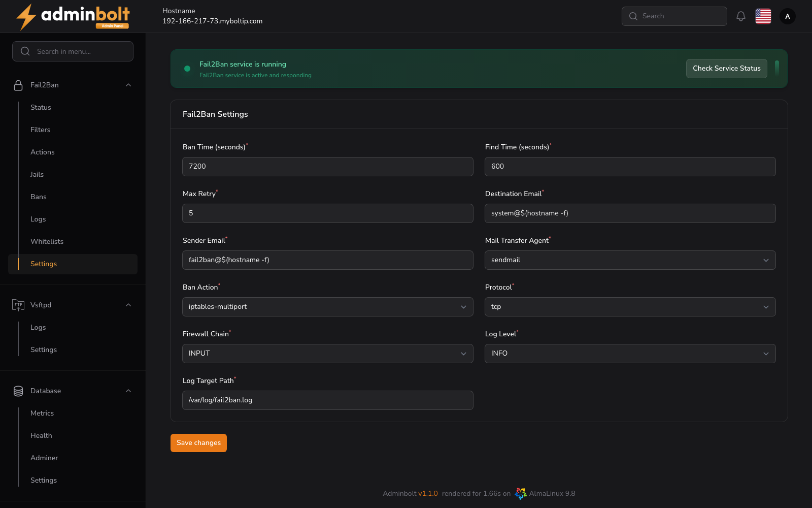Click the Vsftpd FTP icon
The height and width of the screenshot is (508, 812).
pyautogui.click(x=18, y=305)
